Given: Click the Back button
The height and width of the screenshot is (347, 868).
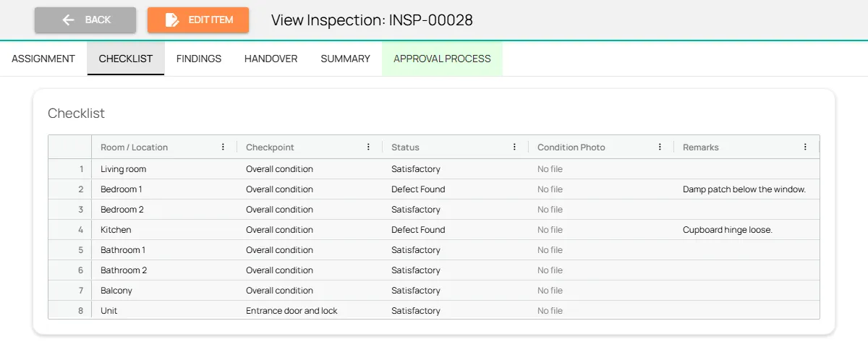Looking at the screenshot, I should pyautogui.click(x=85, y=20).
